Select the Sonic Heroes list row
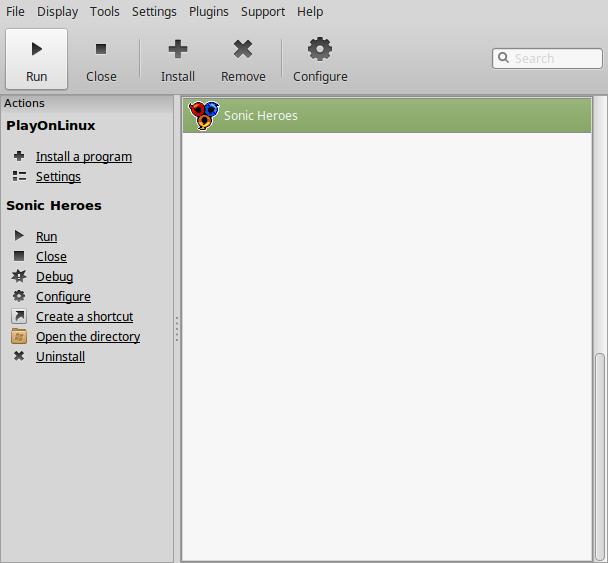This screenshot has height=563, width=608. click(387, 115)
